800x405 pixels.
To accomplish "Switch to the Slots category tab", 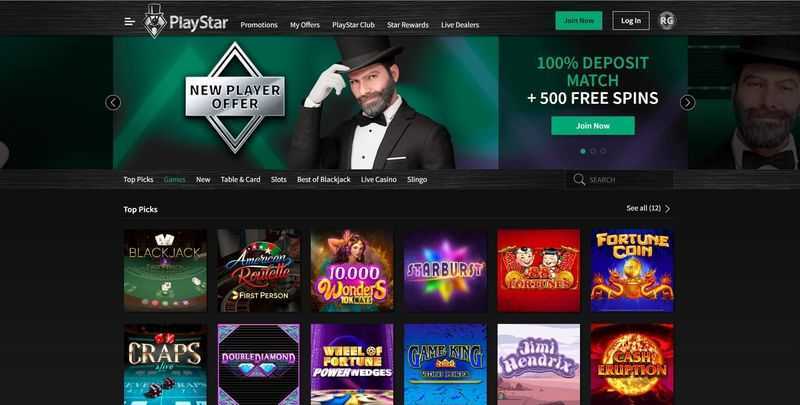I will coord(279,180).
